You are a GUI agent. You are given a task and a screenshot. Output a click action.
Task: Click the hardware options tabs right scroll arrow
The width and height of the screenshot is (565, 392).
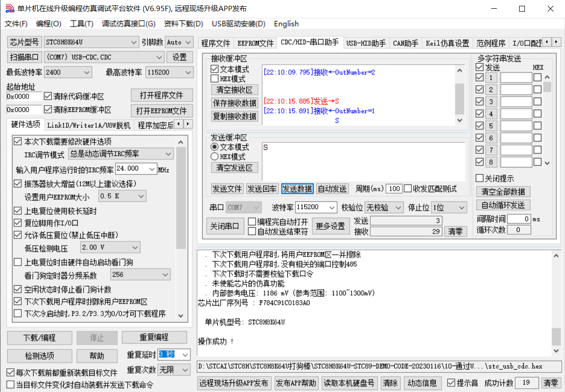[188, 124]
